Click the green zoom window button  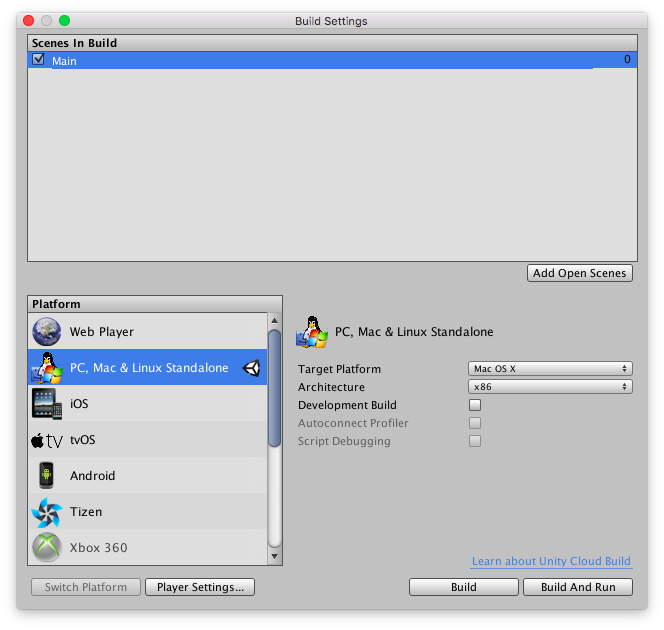64,20
